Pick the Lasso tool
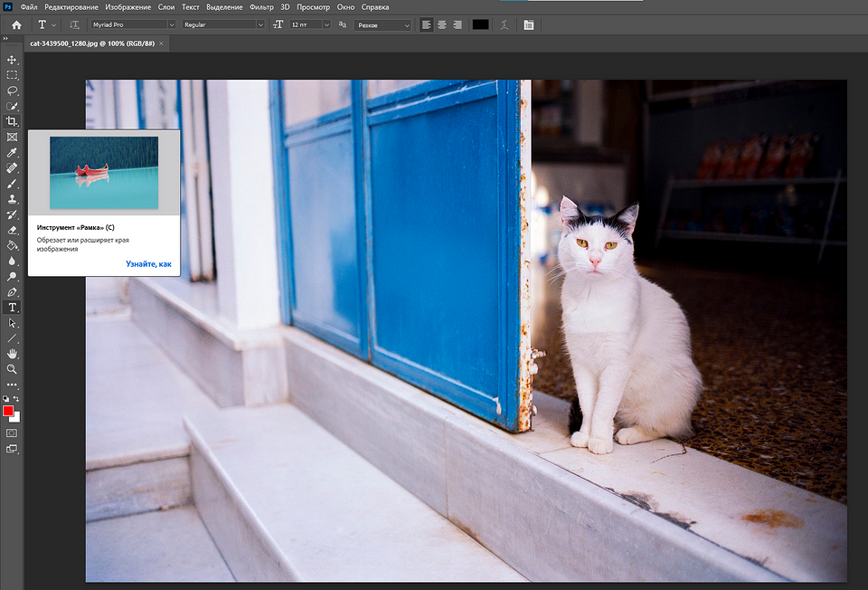This screenshot has width=868, height=590. pos(13,90)
